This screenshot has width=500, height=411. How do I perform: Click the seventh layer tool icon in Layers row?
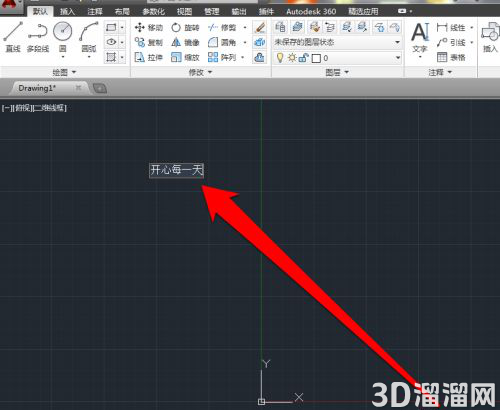point(379,27)
